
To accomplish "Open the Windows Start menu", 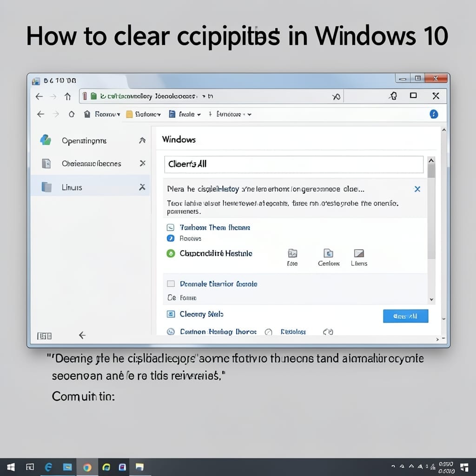I will [x=11, y=467].
